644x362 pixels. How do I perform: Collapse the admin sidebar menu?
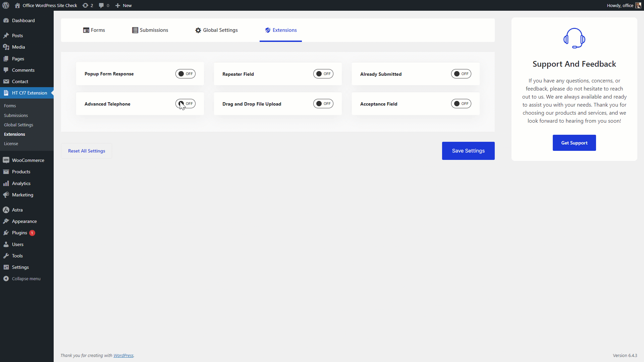tap(26, 279)
